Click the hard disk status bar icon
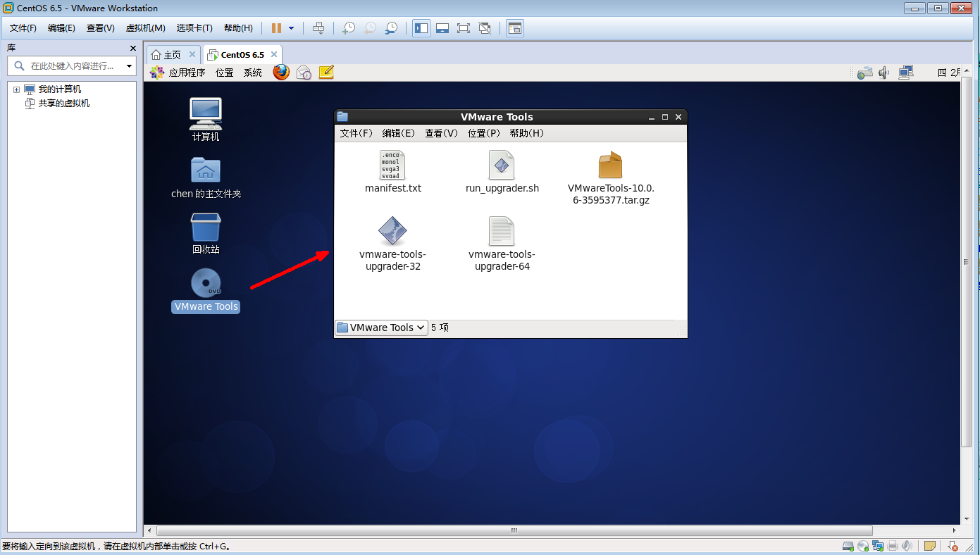Viewport: 980px width, 555px height. [x=848, y=546]
